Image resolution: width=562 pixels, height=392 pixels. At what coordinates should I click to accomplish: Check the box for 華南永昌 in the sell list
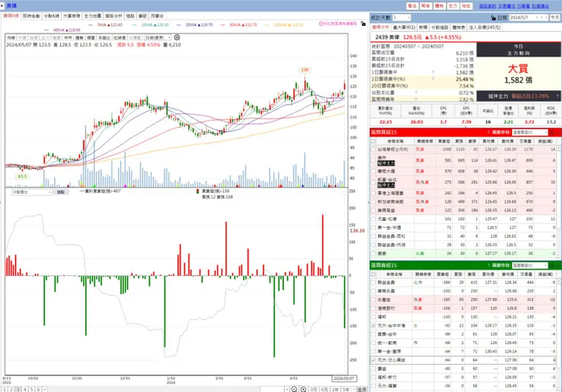pos(373,291)
